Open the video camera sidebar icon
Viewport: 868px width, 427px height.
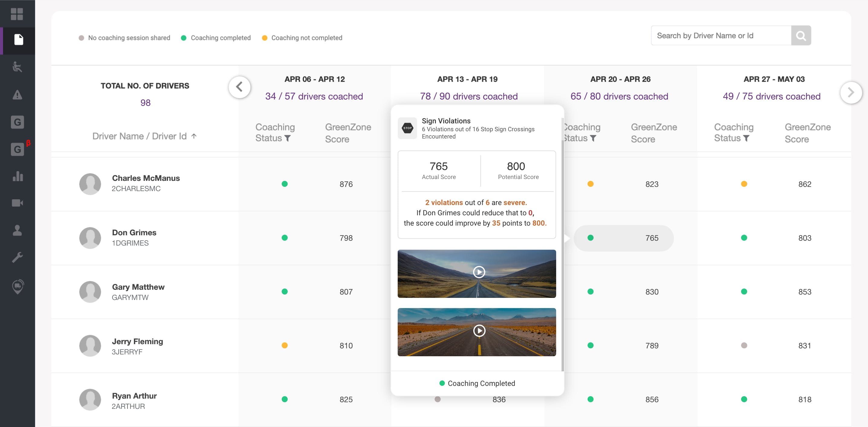pyautogui.click(x=17, y=203)
